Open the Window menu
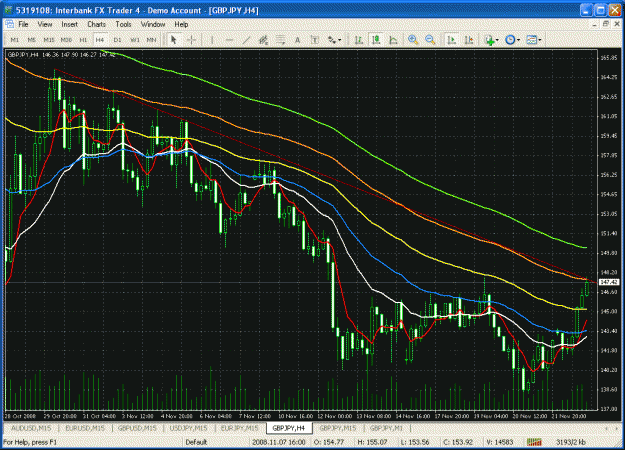This screenshot has height=450, width=625. pos(153,24)
